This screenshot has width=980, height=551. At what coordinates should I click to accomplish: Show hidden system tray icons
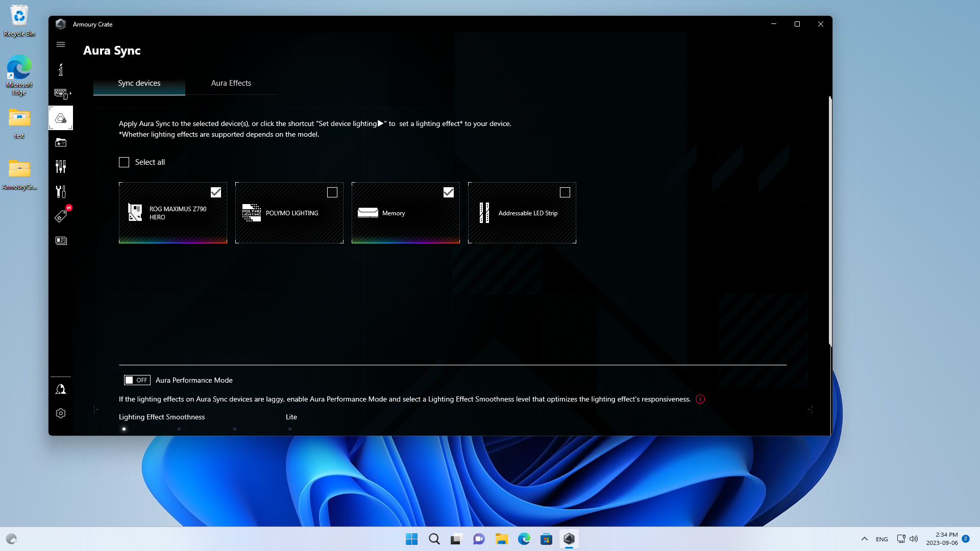[865, 539]
